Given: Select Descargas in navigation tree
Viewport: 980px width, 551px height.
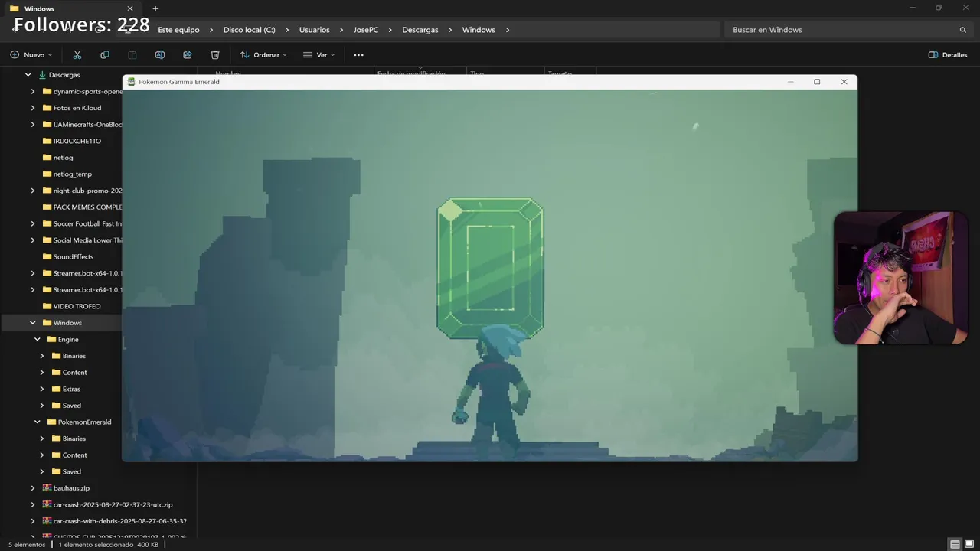Looking at the screenshot, I should pos(64,75).
